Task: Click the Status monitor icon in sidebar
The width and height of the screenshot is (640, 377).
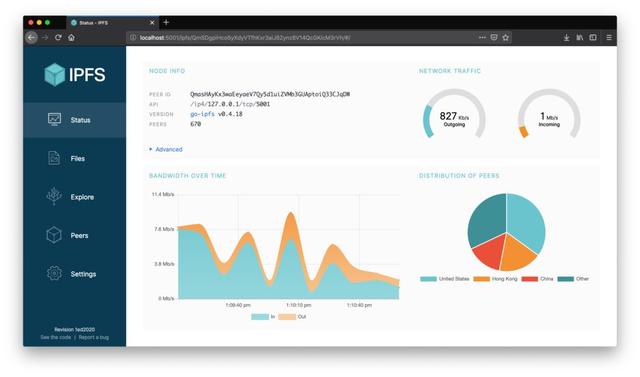Action: 54,119
